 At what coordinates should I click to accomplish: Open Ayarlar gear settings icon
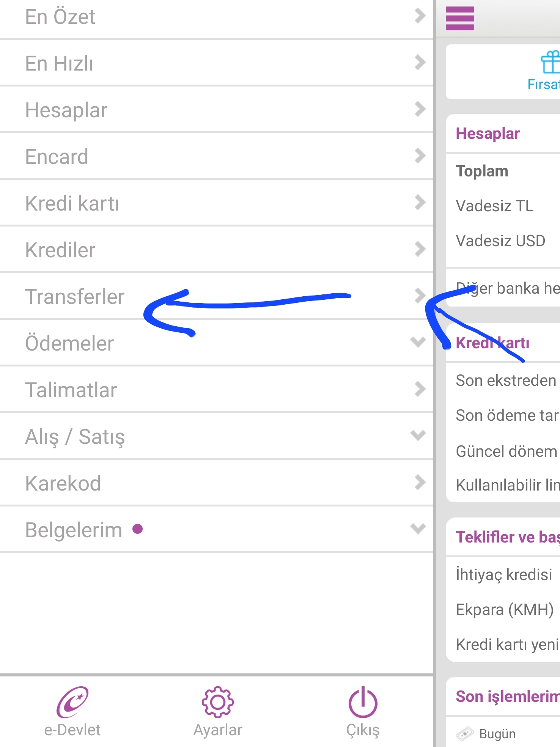click(218, 702)
